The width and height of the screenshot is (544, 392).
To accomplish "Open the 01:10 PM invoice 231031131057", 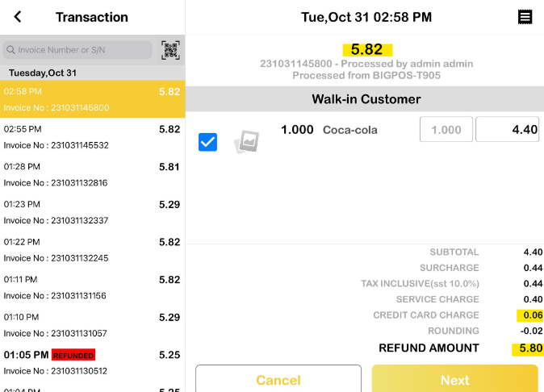I will [x=92, y=325].
